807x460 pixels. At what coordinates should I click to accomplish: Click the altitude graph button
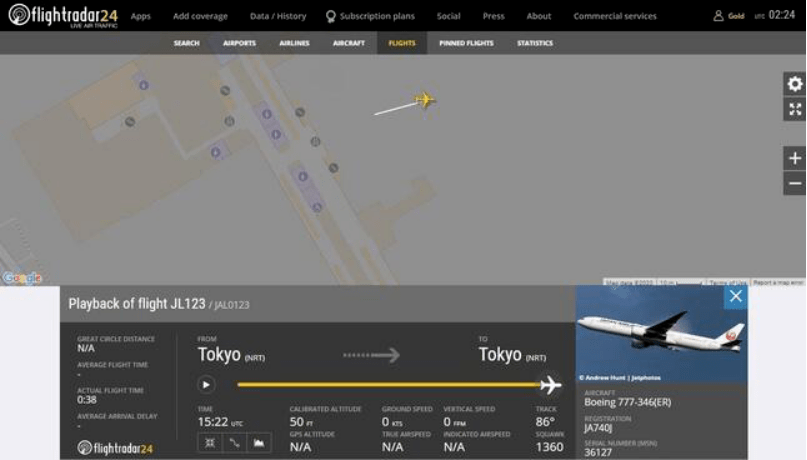point(259,443)
